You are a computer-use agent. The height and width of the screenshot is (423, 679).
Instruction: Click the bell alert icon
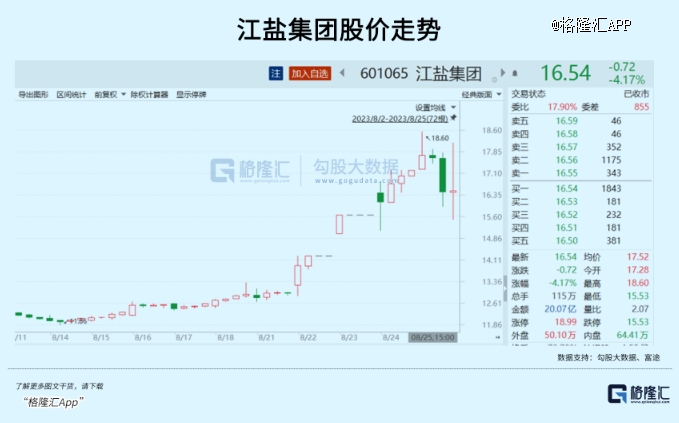click(515, 73)
